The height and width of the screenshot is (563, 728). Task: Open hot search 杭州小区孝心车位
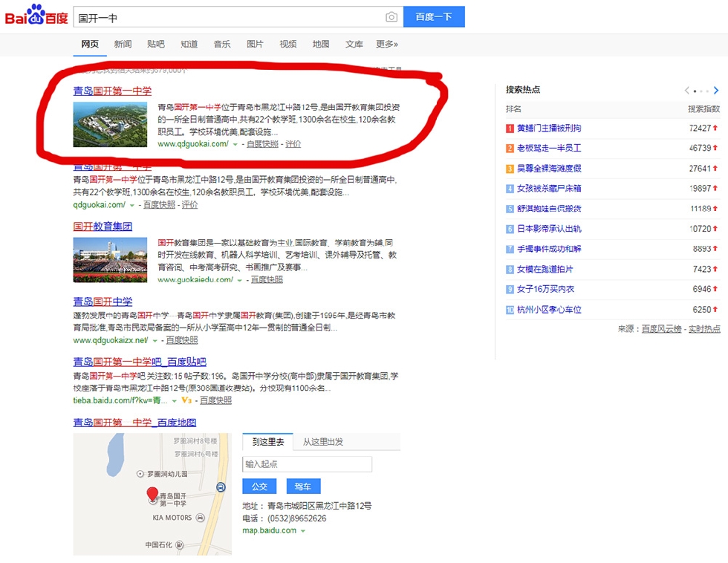pos(549,310)
